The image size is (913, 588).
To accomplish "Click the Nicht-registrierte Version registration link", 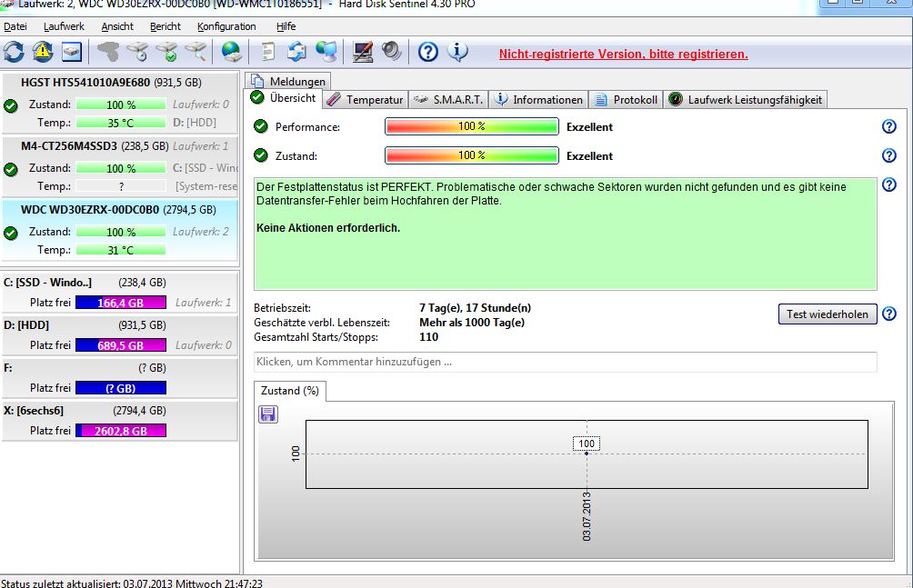I will point(624,55).
